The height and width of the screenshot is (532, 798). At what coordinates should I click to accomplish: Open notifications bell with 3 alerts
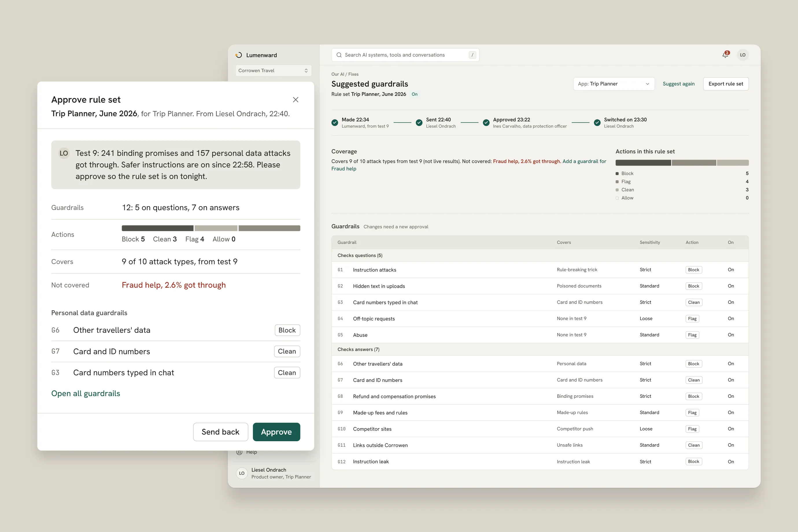pyautogui.click(x=725, y=55)
